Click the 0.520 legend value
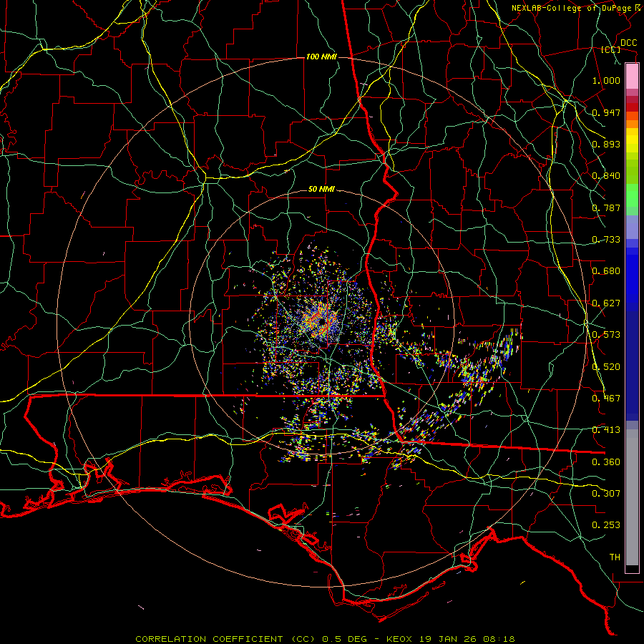This screenshot has width=644, height=644. tap(606, 367)
